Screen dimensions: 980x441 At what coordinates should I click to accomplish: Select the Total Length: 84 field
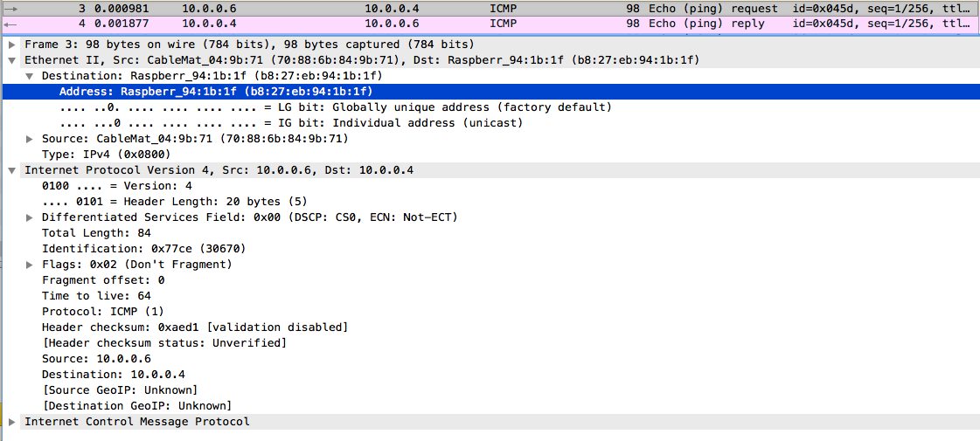click(x=96, y=233)
